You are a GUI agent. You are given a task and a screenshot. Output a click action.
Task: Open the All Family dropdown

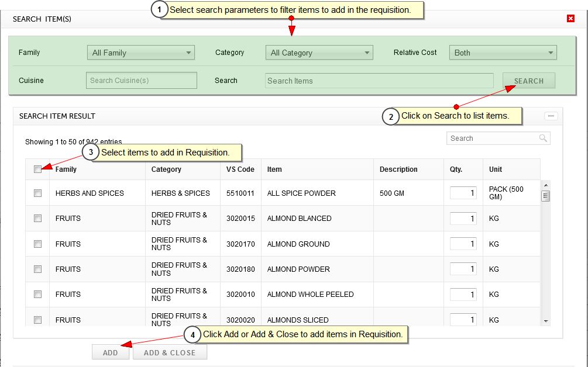pos(141,53)
